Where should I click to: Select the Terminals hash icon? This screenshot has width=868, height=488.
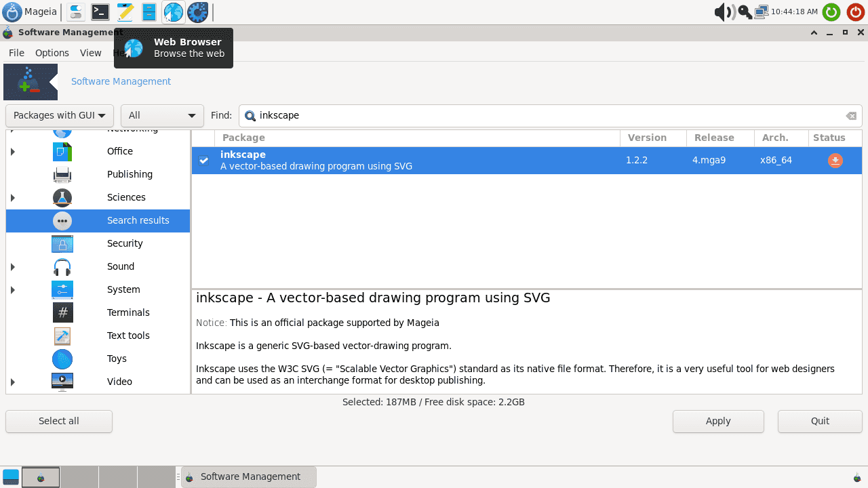(62, 312)
